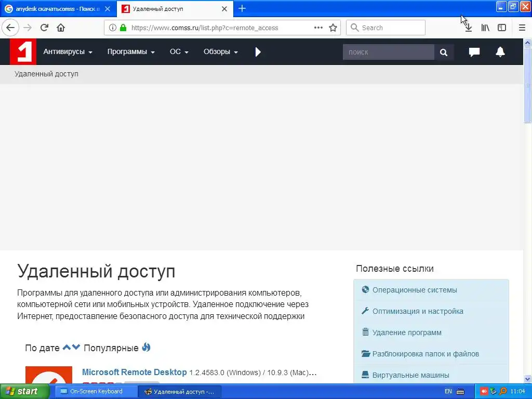
Task: Click the keyboard icon in taskbar
Action: click(460, 392)
